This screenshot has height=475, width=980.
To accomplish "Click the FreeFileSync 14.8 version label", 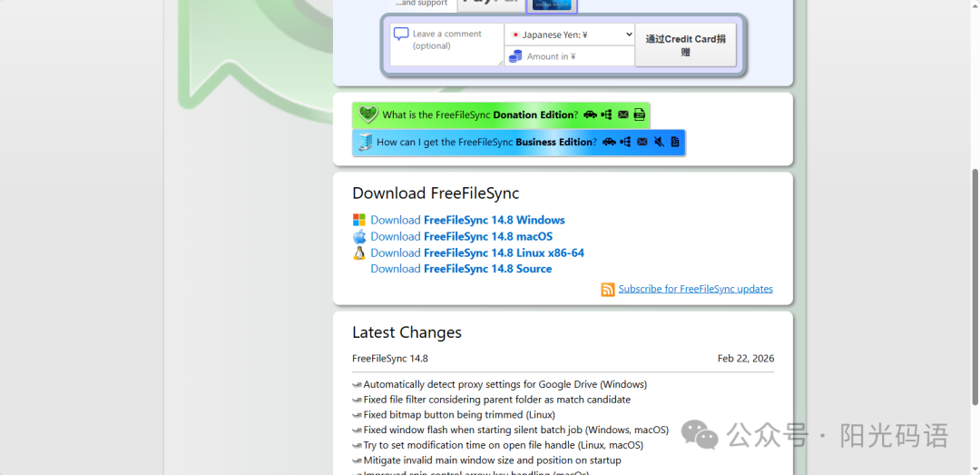I will click(390, 359).
